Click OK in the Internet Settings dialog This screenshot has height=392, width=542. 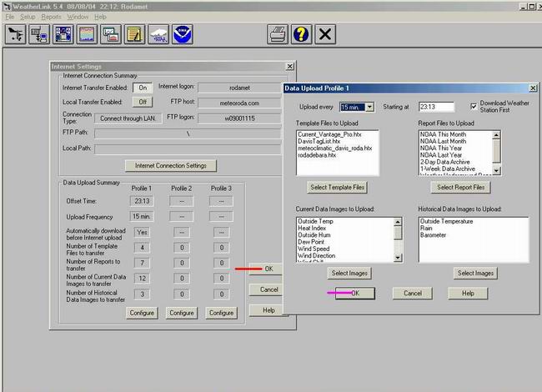[x=266, y=269]
